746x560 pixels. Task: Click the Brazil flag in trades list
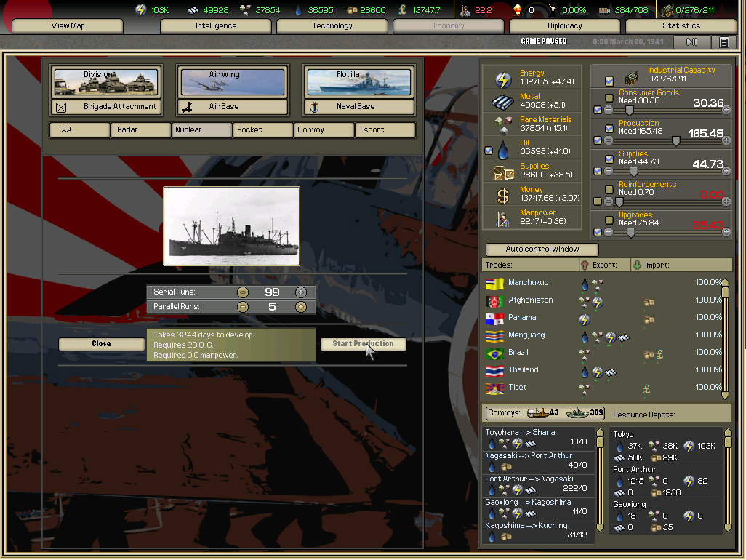pyautogui.click(x=494, y=353)
